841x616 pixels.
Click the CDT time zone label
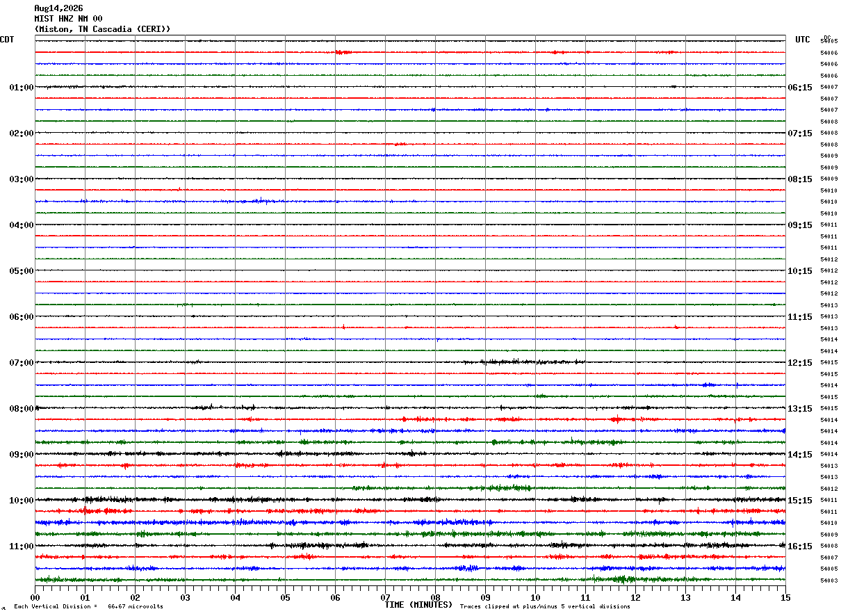pyautogui.click(x=7, y=40)
